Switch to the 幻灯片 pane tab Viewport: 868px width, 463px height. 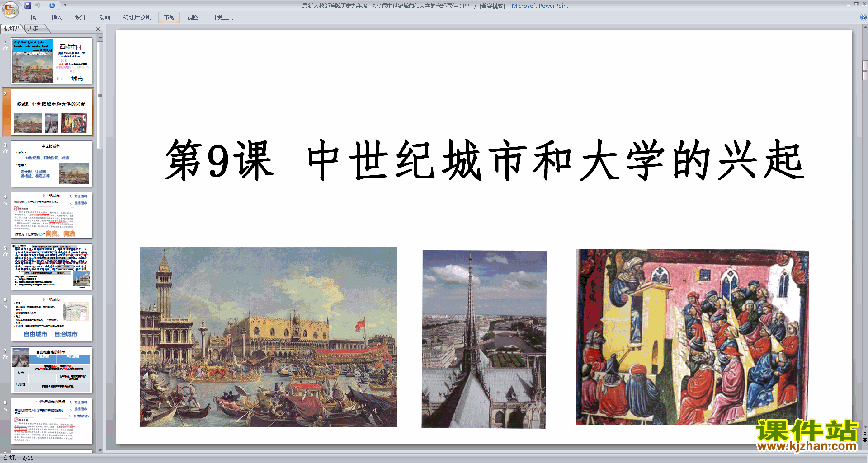point(12,29)
